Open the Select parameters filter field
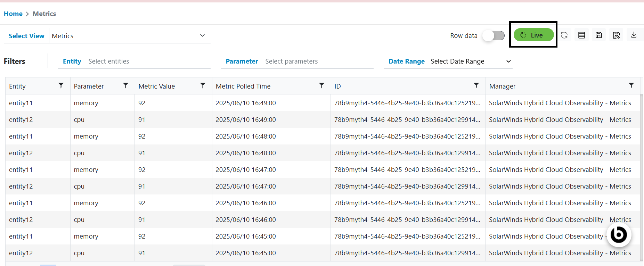 click(x=318, y=61)
